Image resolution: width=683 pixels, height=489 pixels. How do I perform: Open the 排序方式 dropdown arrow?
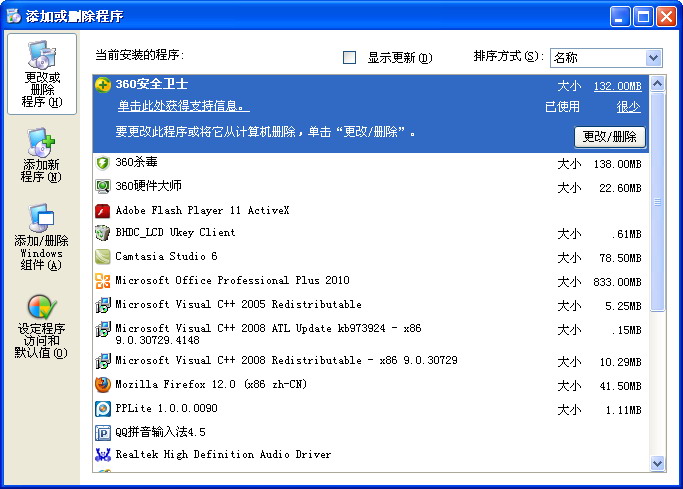(x=653, y=57)
